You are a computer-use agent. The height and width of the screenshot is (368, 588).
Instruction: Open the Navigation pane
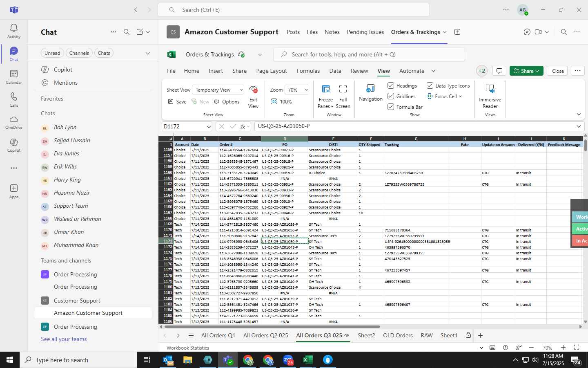pyautogui.click(x=371, y=93)
